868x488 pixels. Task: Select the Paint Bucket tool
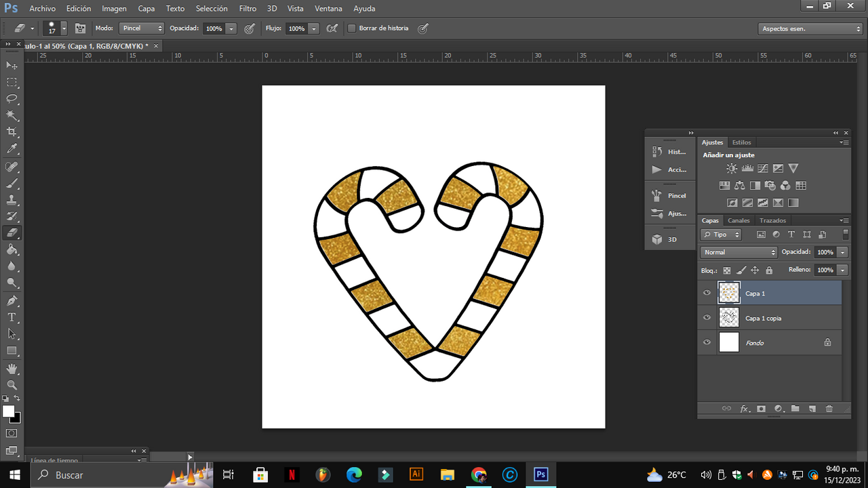pos(12,250)
